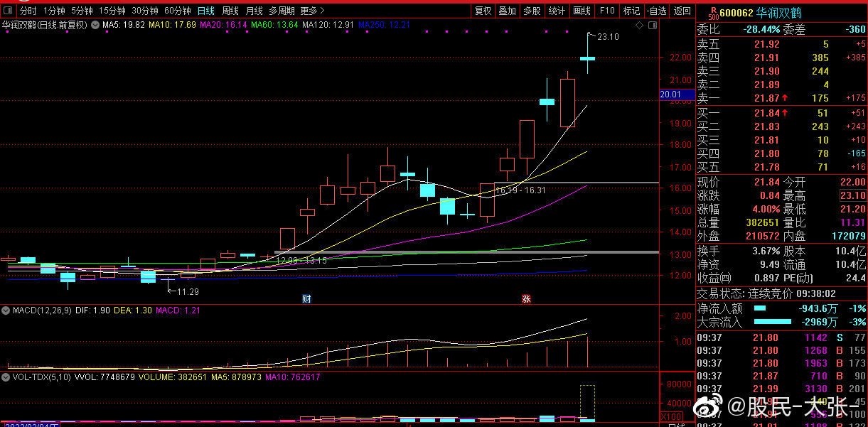The height and width of the screenshot is (427, 868).
Task: Click the 委比 -28.44% value
Action: tap(761, 29)
